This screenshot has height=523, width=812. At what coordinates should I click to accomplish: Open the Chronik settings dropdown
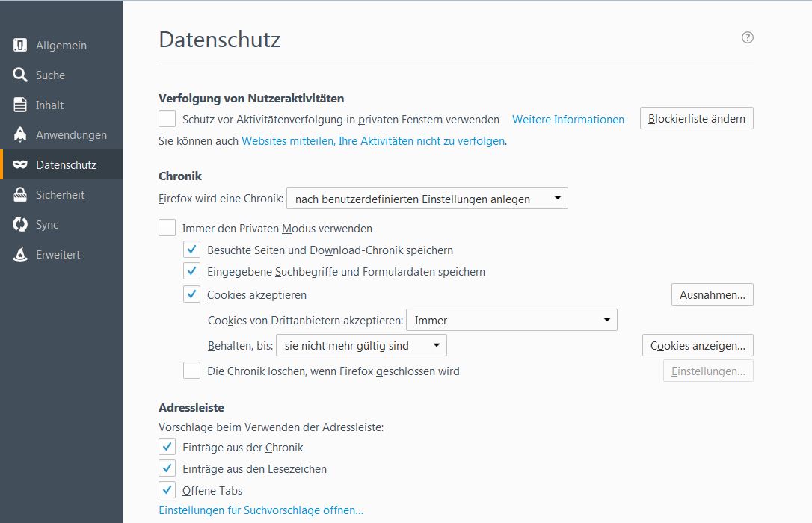tap(427, 199)
